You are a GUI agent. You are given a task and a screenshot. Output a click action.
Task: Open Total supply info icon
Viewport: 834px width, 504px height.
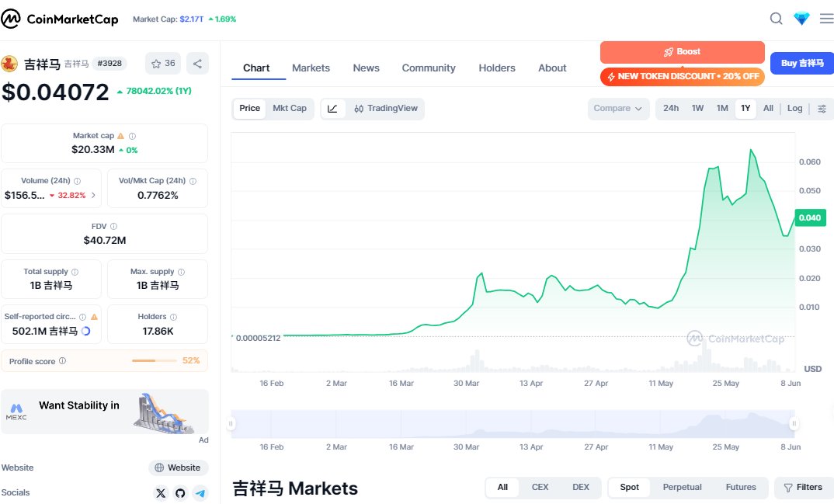(x=75, y=272)
